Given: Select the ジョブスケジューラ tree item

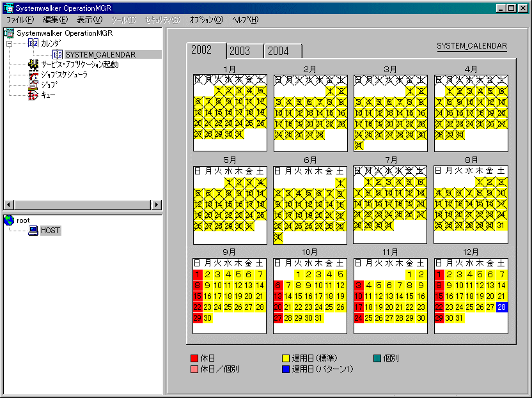Looking at the screenshot, I should [65, 75].
